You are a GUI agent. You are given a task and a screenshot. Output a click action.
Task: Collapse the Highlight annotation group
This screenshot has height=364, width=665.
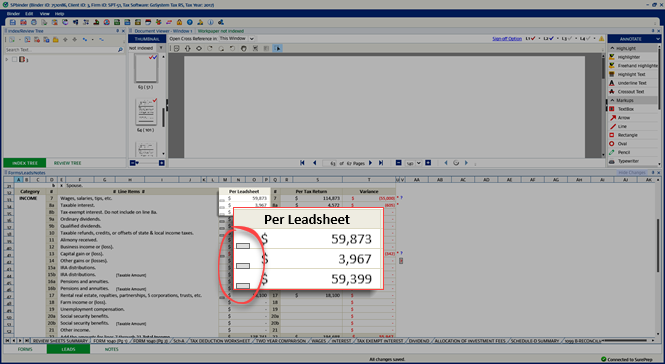click(x=612, y=48)
